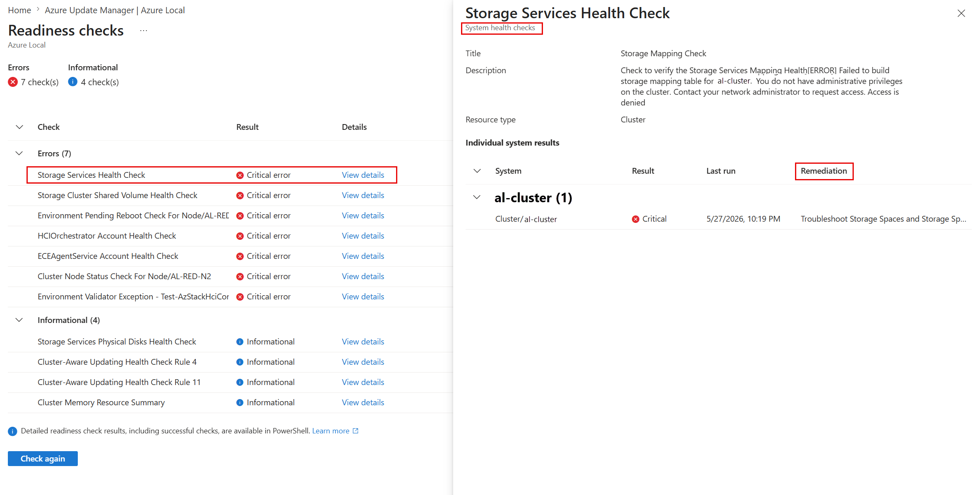Click the info icon on Cluster-Aware Updating Rule 4 row
The height and width of the screenshot is (495, 980).
pos(240,362)
